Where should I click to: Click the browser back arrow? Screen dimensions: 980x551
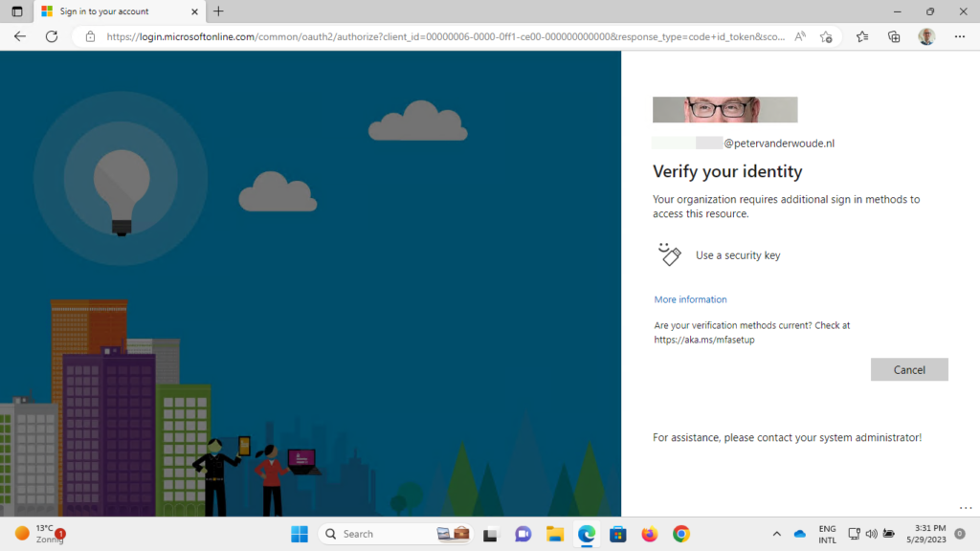click(20, 36)
